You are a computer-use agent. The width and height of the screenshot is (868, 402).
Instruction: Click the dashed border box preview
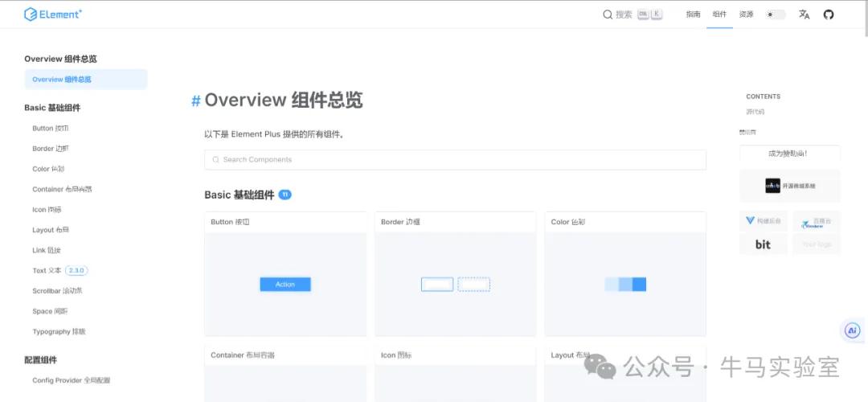coord(474,284)
